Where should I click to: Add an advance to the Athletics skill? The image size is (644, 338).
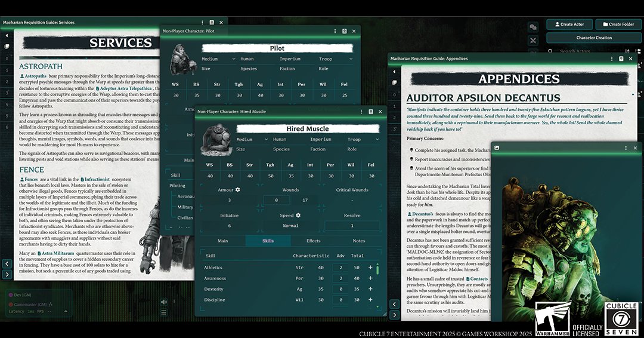coord(370,268)
